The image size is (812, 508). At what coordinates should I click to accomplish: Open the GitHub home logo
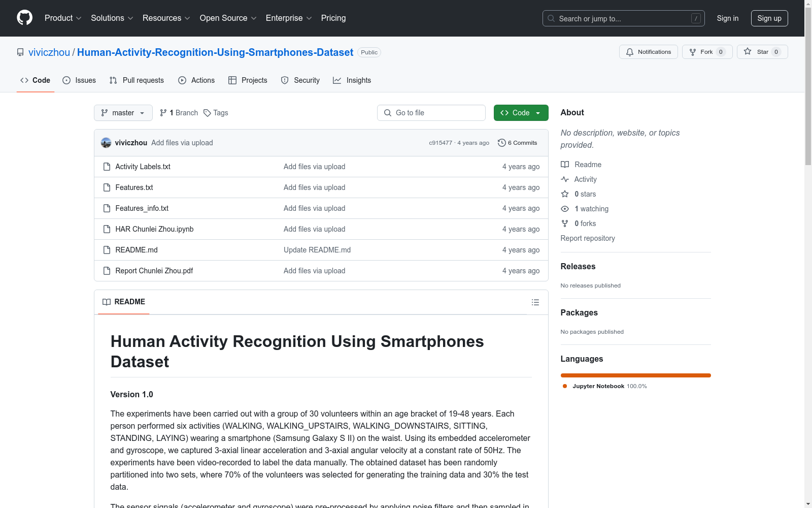[x=24, y=18]
